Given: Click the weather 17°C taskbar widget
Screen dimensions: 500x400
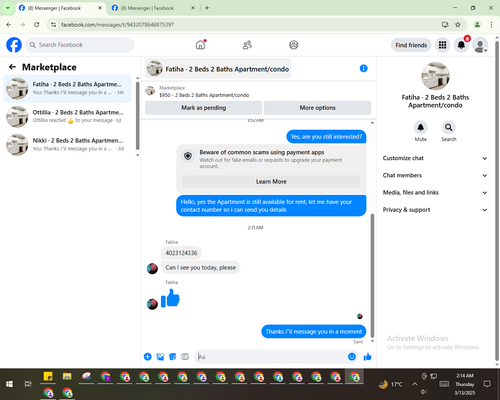Looking at the screenshot, I should pyautogui.click(x=390, y=384).
